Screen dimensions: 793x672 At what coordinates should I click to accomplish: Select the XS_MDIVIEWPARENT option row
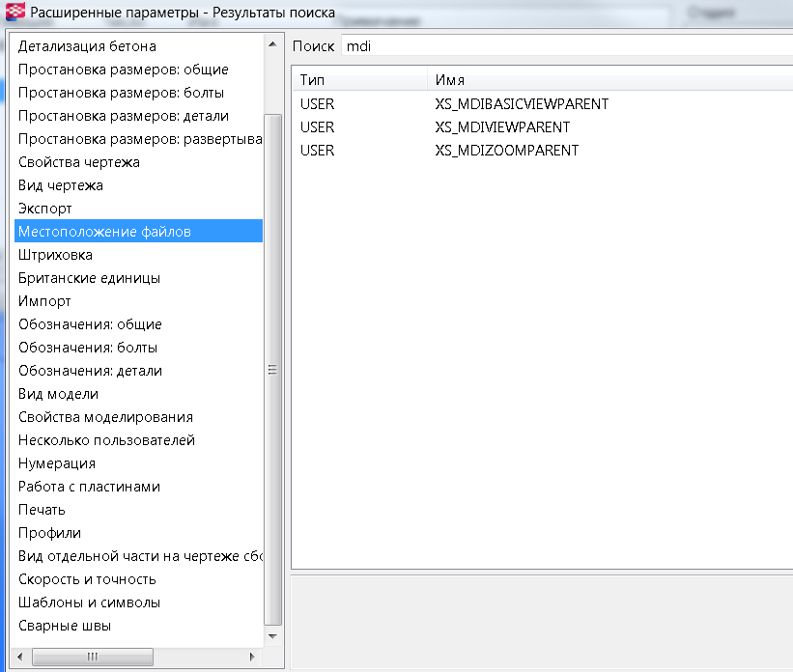[502, 127]
